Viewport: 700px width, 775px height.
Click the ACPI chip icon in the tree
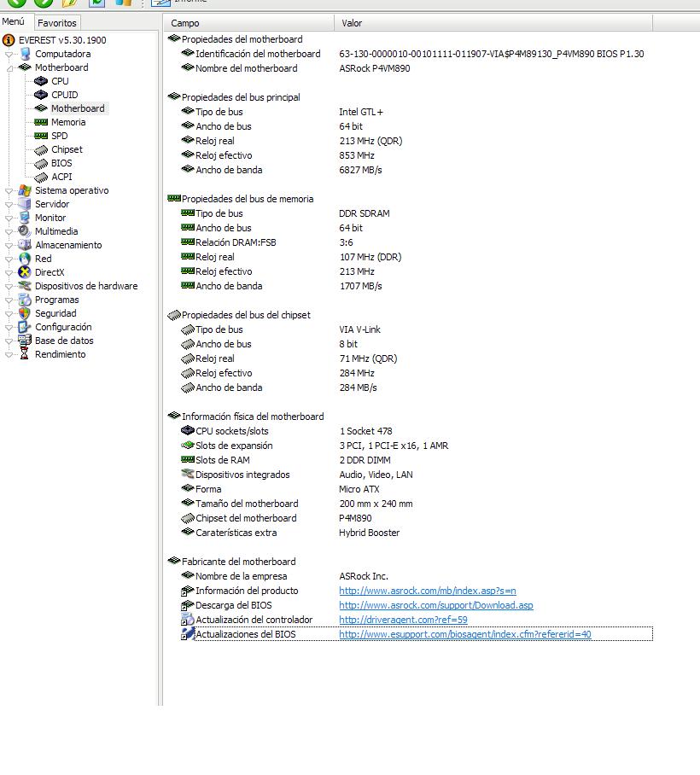pyautogui.click(x=40, y=177)
